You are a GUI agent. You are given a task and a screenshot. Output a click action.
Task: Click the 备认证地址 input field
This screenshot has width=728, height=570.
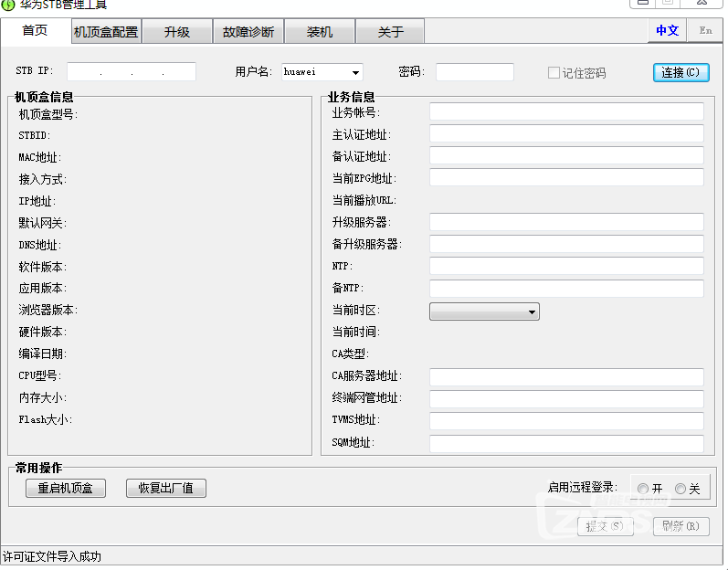coord(566,155)
